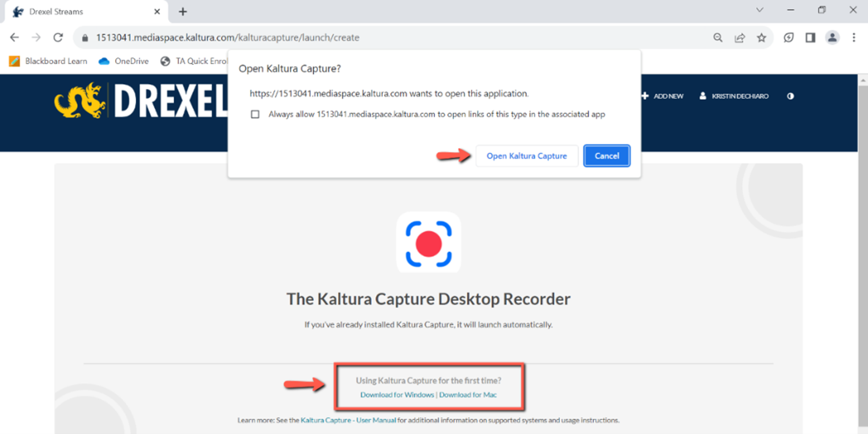
Task: Click the page vertical scrollbar
Action: [x=863, y=254]
